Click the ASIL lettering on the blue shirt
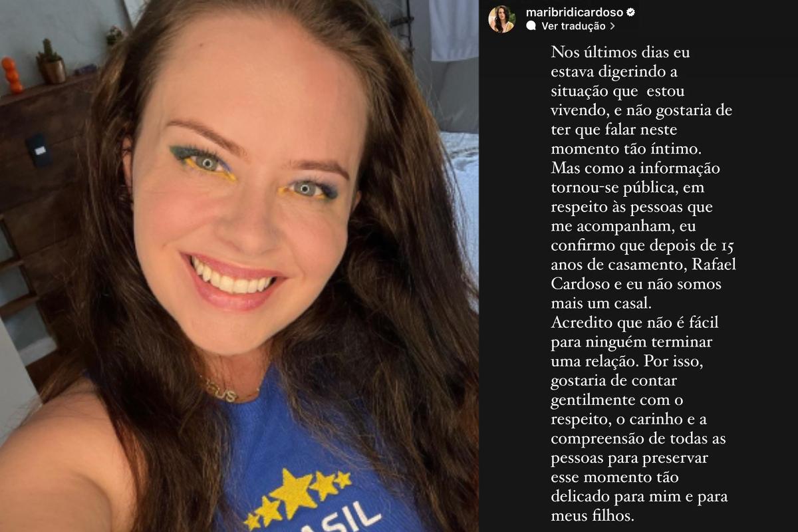The width and height of the screenshot is (798, 532). coord(352,520)
